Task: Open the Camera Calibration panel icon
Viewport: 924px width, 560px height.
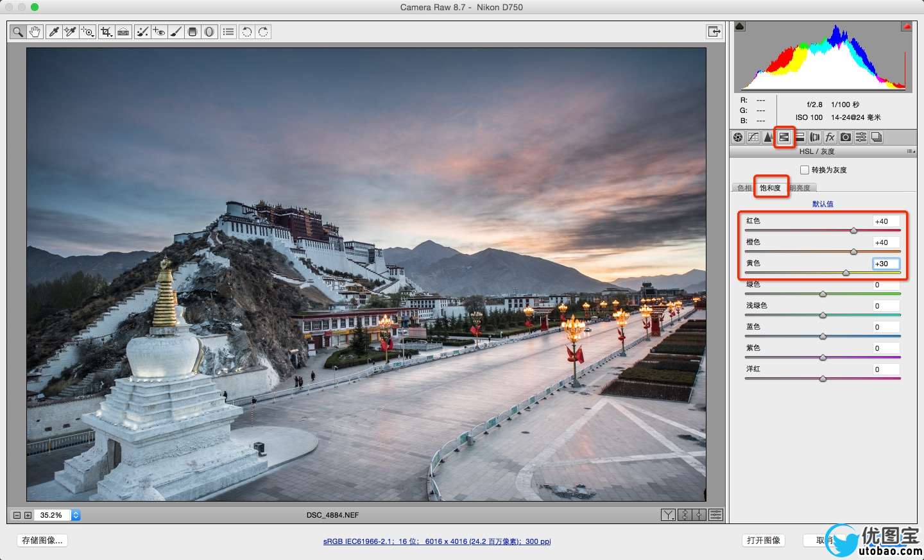Action: point(846,137)
